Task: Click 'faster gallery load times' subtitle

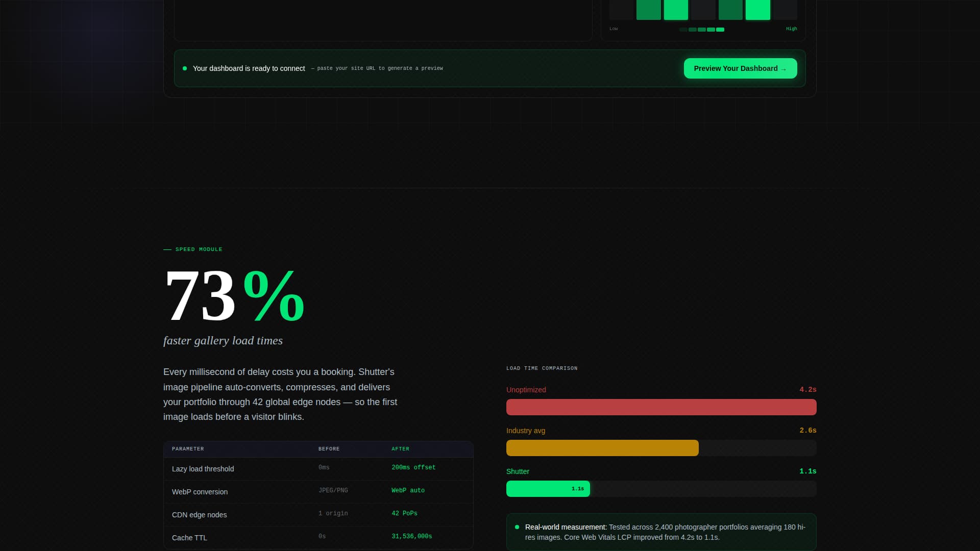Action: tap(223, 341)
